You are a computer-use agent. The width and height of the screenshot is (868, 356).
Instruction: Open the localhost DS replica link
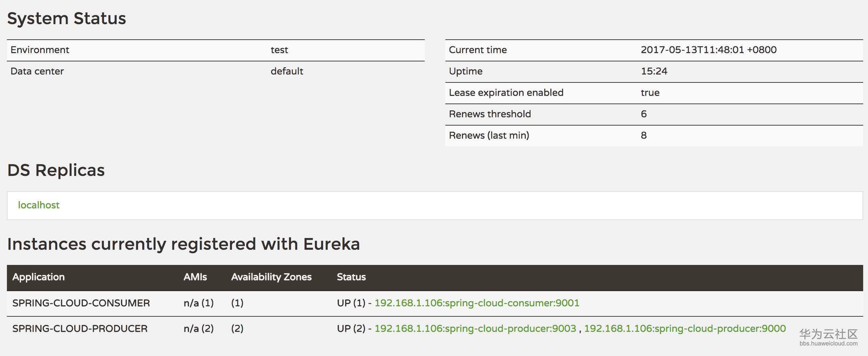coord(39,205)
